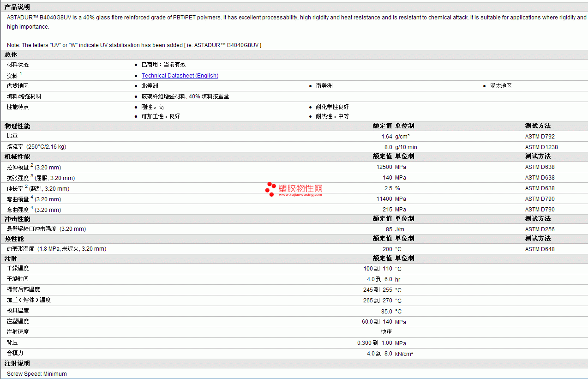588x379 pixels.
Task: Click the "注射说明" section heading
Action: [x=17, y=364]
